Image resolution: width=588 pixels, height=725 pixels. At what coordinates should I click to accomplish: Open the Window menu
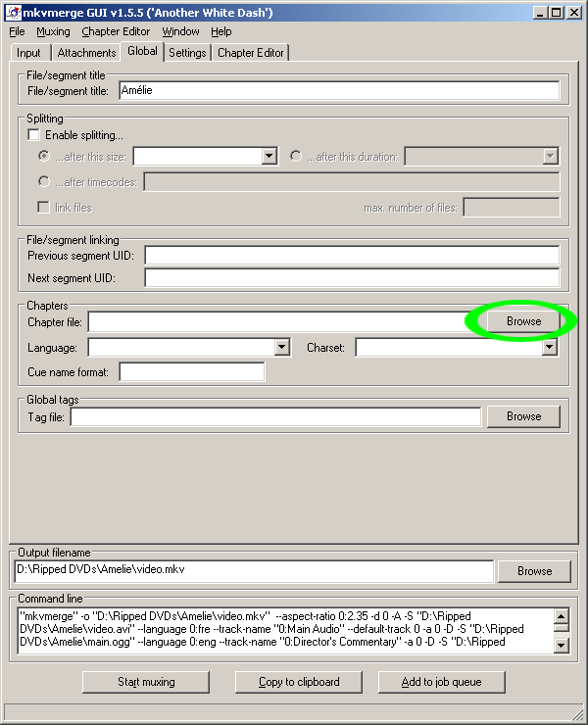180,31
